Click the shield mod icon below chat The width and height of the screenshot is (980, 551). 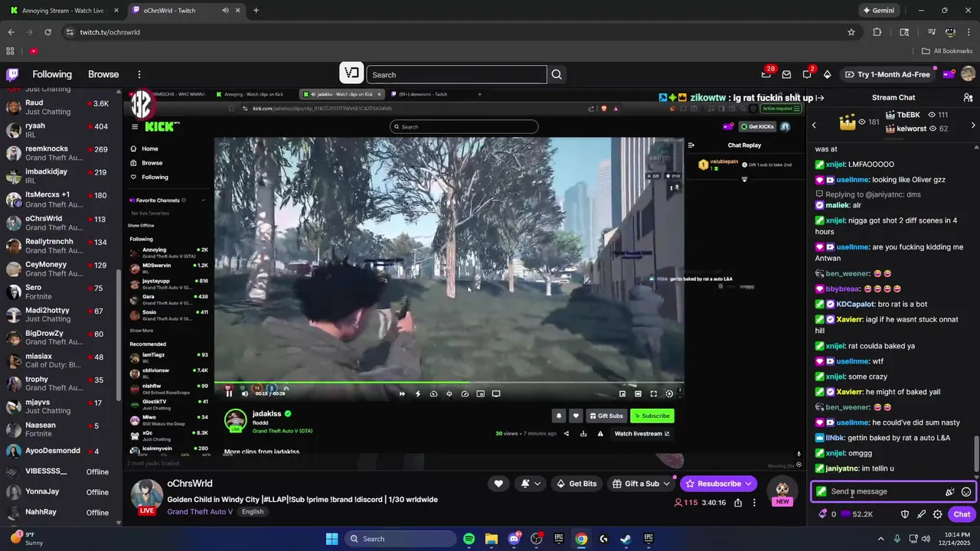(904, 514)
